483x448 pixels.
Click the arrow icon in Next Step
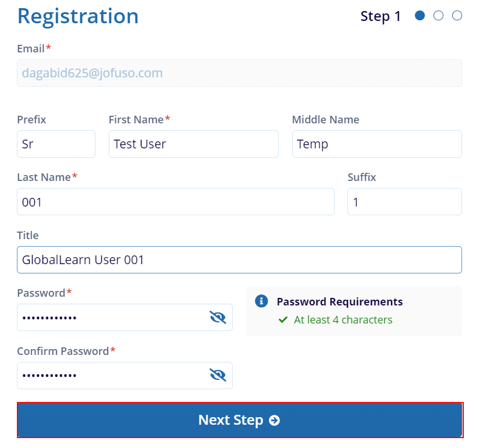tap(274, 420)
